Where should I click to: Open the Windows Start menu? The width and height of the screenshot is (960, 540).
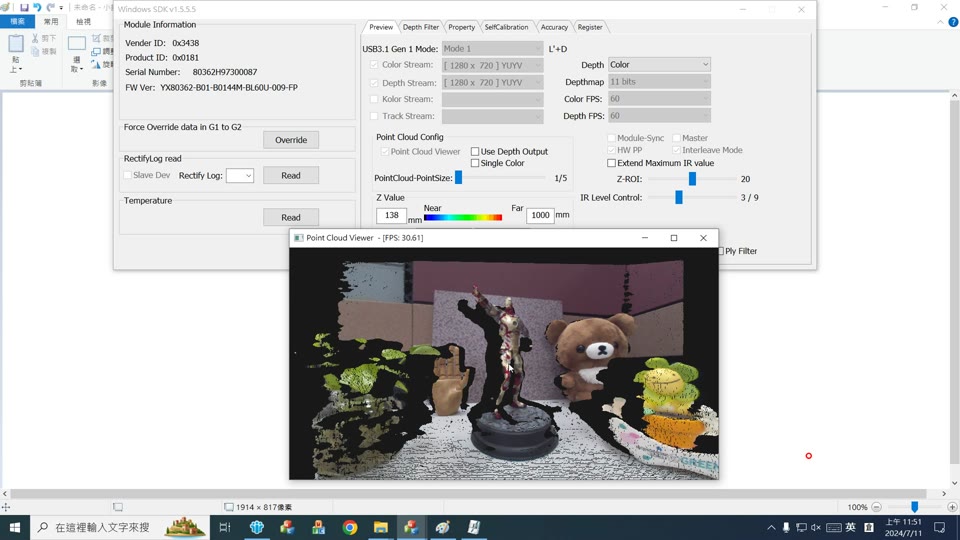15,527
